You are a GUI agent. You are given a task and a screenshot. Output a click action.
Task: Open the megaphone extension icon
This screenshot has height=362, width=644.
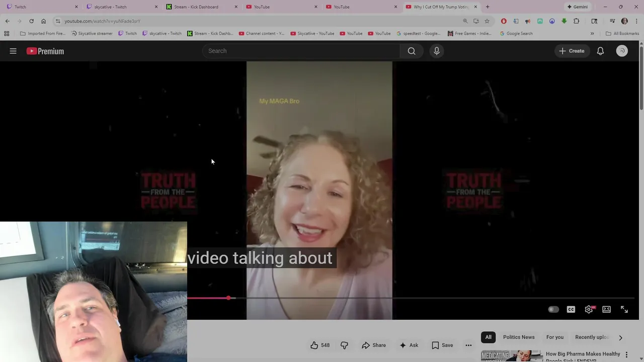coord(528,21)
